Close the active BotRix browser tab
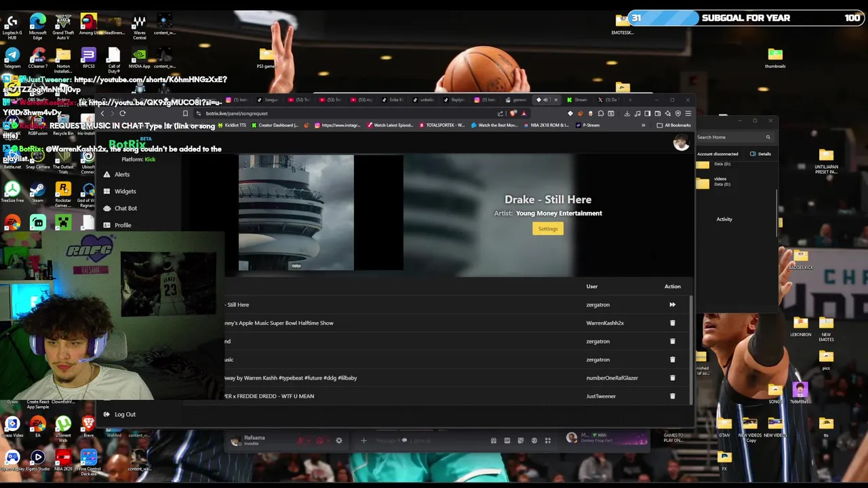This screenshot has height=488, width=868. click(555, 100)
